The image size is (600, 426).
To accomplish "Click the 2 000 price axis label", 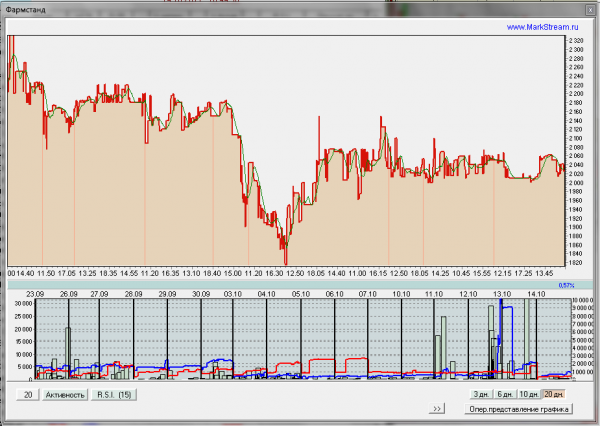I will [576, 183].
